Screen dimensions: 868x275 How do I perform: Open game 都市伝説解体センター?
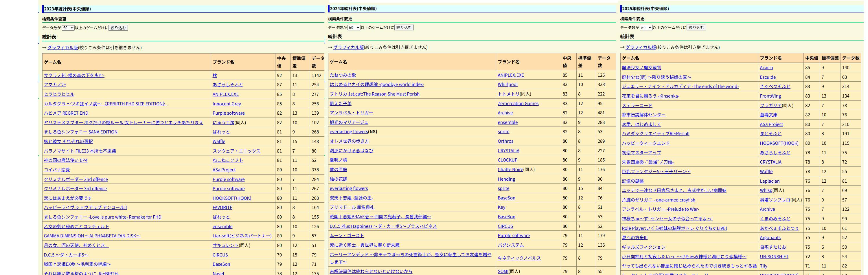click(643, 115)
